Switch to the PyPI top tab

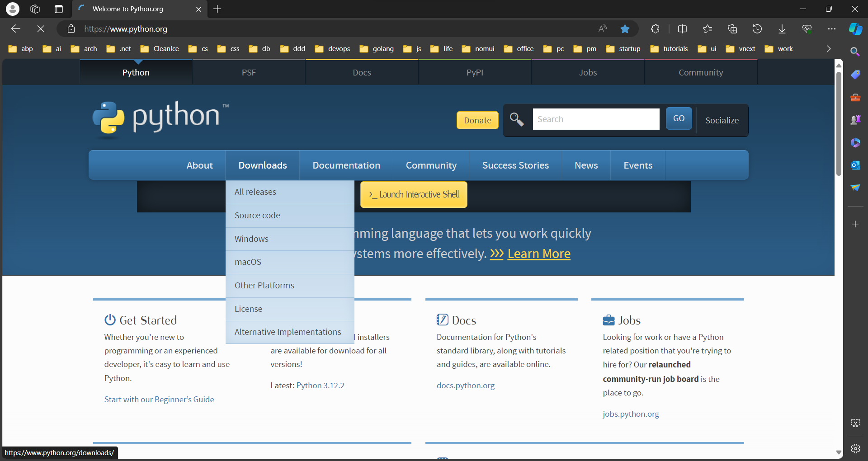pyautogui.click(x=475, y=72)
